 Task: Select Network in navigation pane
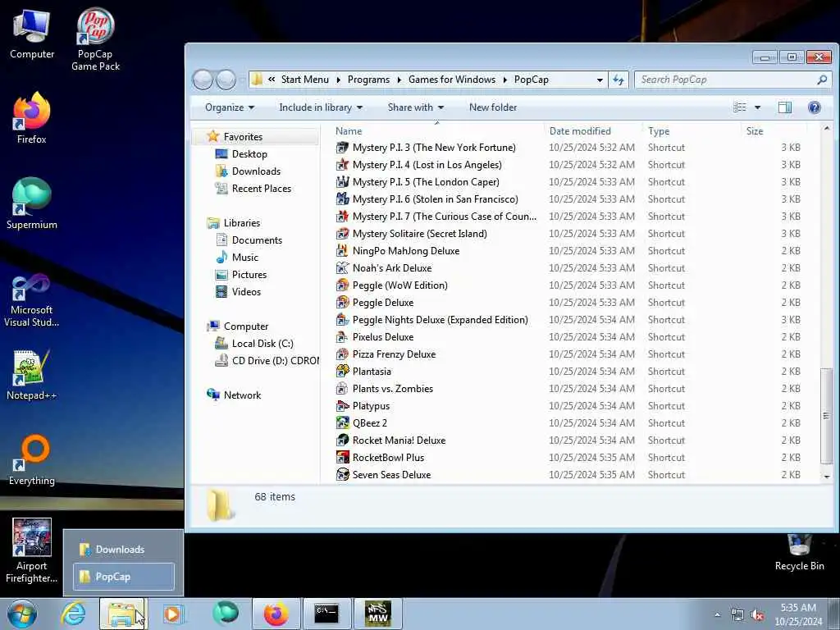(242, 395)
